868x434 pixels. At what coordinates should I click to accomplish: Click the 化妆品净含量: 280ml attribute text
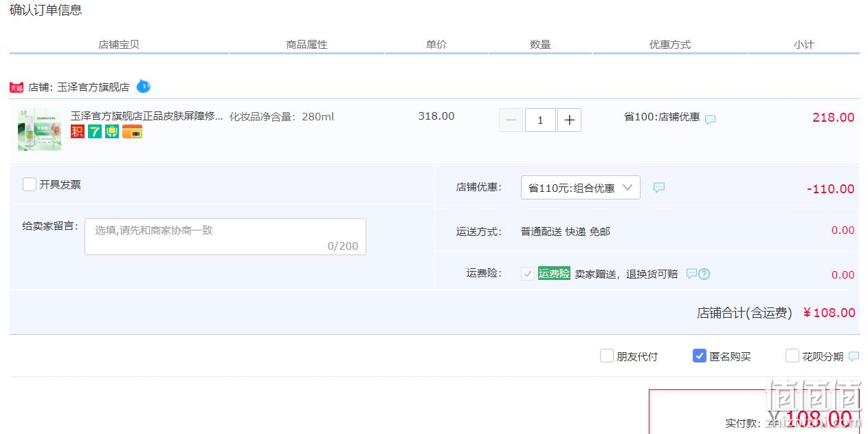pyautogui.click(x=282, y=116)
